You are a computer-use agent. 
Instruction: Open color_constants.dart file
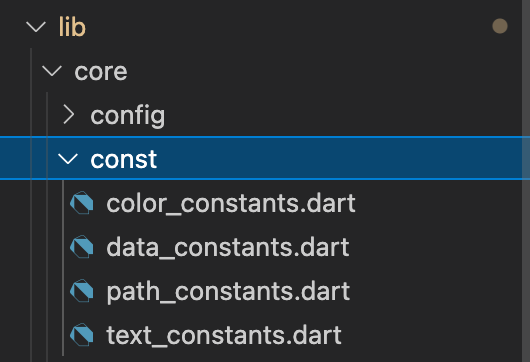coord(231,203)
